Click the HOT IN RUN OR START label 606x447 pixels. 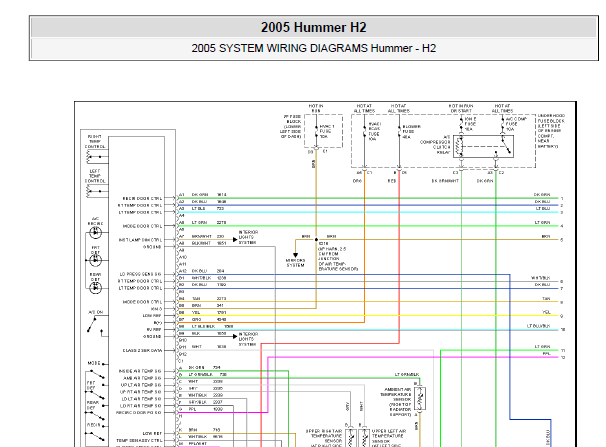[461, 108]
